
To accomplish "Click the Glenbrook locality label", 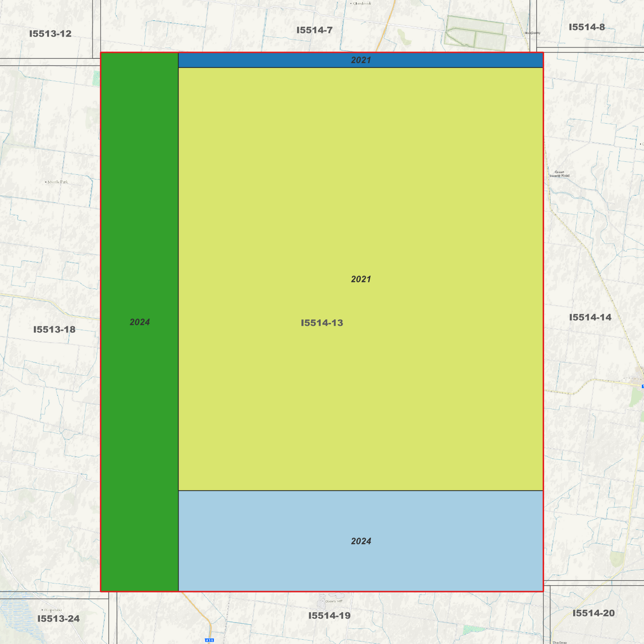I will (361, 3).
